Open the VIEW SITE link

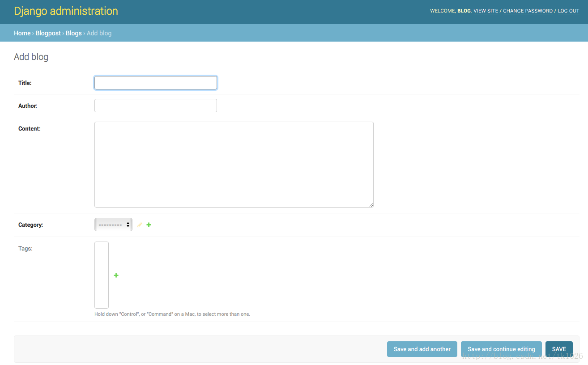(x=486, y=11)
